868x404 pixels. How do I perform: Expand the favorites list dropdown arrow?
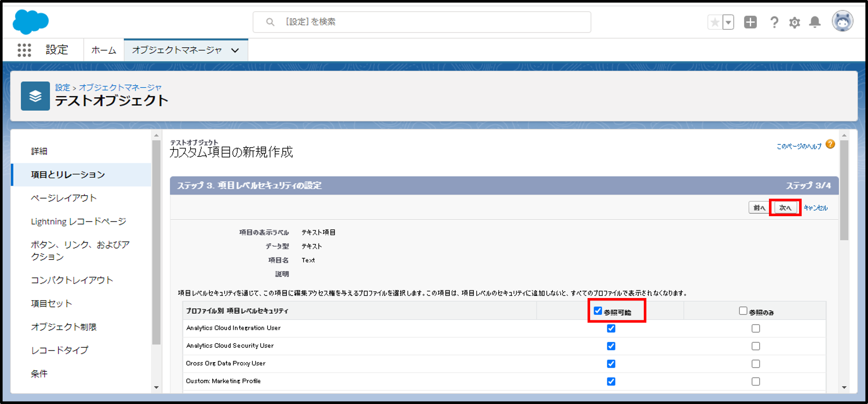[x=729, y=23]
